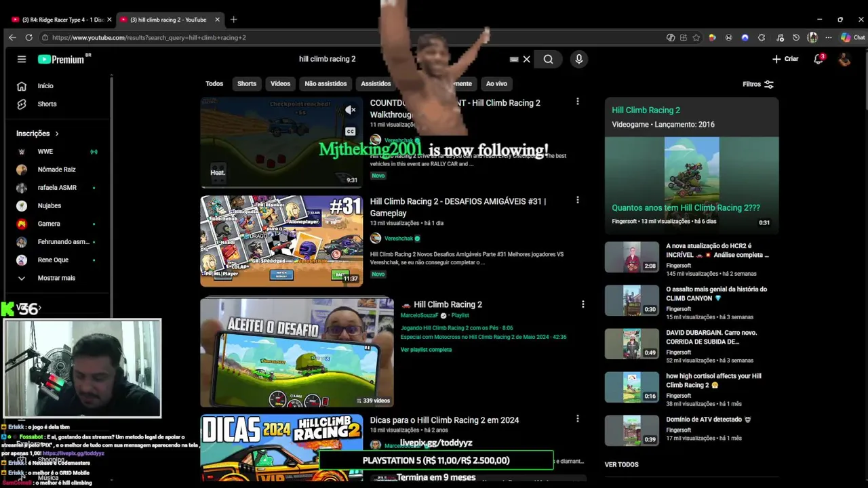The width and height of the screenshot is (868, 488).
Task: Toggle captions on COUNTDOWN video preview
Action: (351, 131)
